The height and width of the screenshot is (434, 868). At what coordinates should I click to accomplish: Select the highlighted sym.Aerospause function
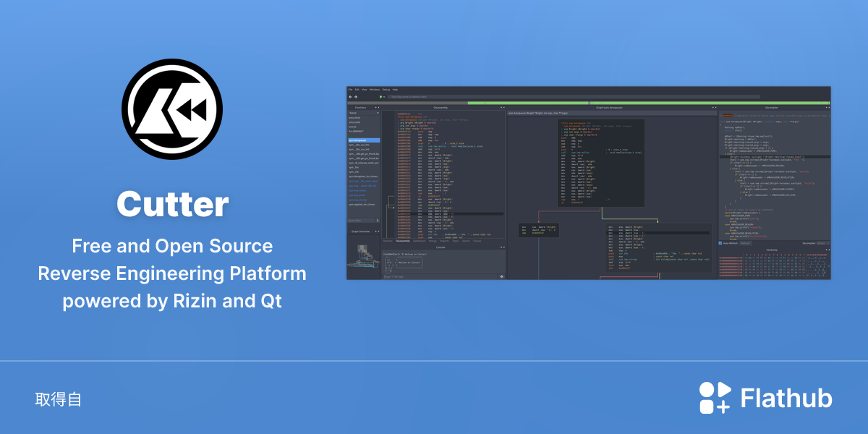pos(364,140)
